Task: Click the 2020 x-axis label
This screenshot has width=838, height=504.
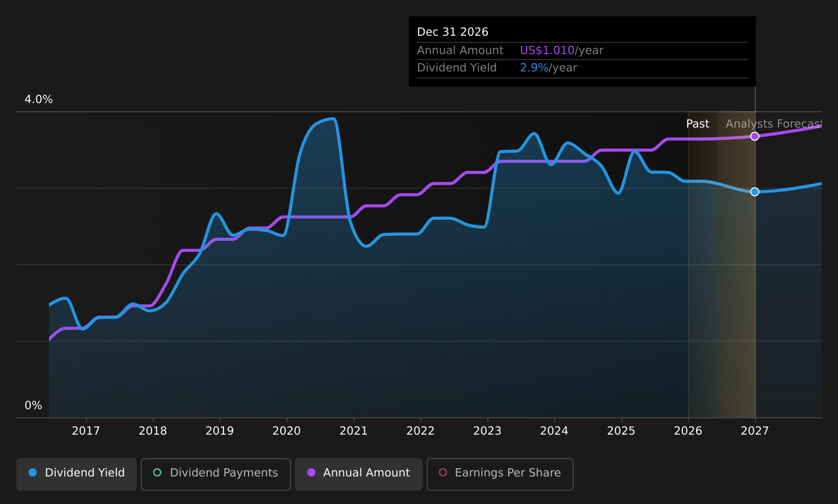Action: click(x=286, y=431)
